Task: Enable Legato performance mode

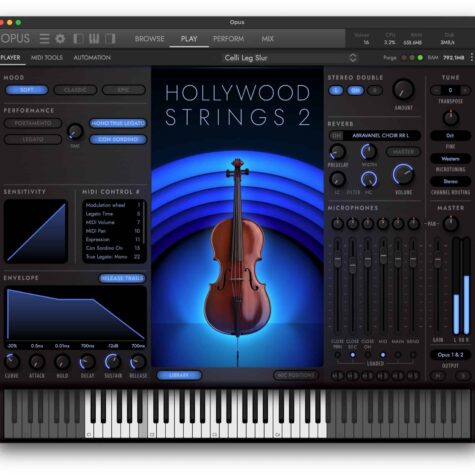Action: pyautogui.click(x=33, y=139)
